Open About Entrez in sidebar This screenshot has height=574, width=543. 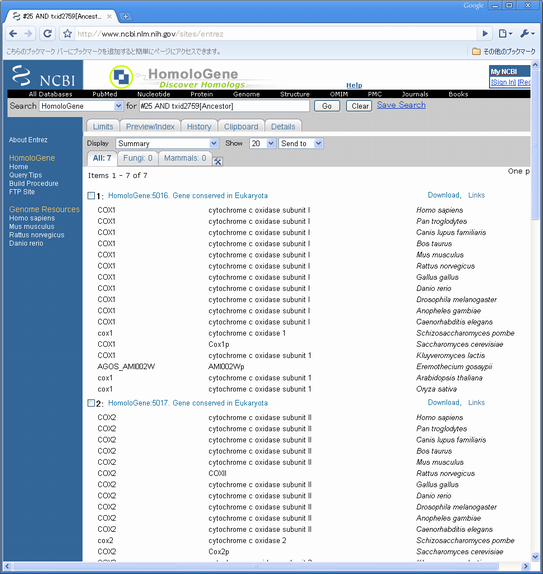point(28,140)
